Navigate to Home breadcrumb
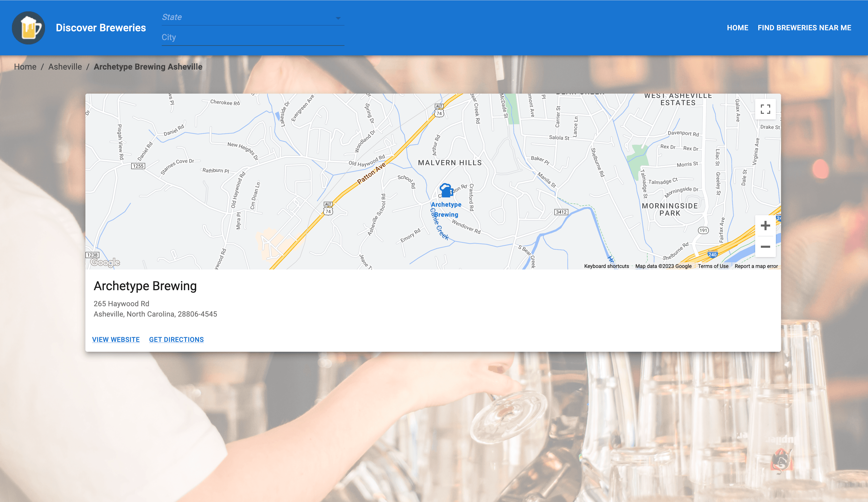868x502 pixels. point(25,67)
